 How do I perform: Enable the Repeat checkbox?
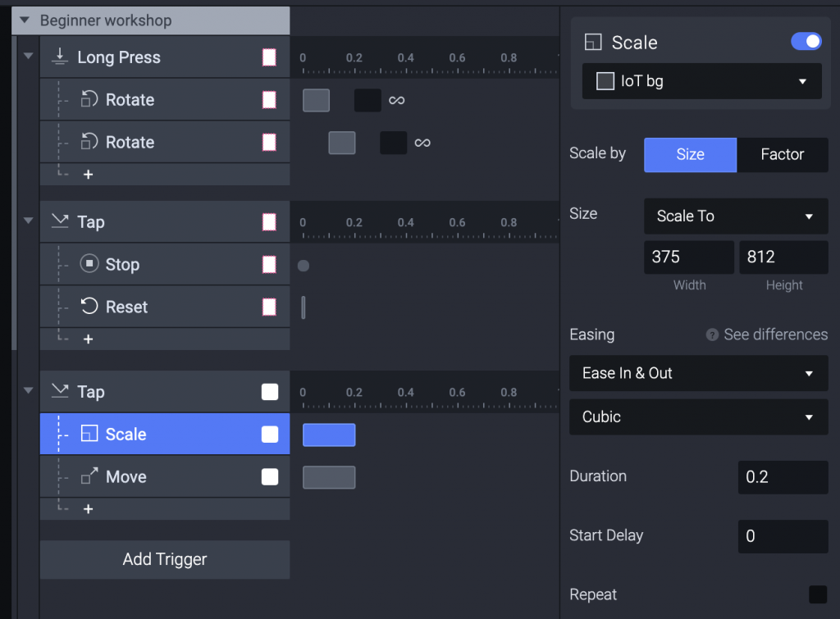click(x=817, y=594)
